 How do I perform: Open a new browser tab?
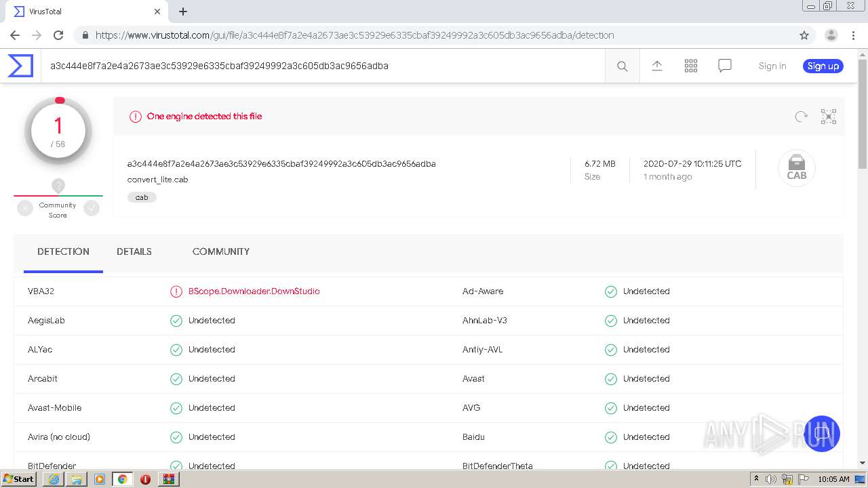pos(183,12)
